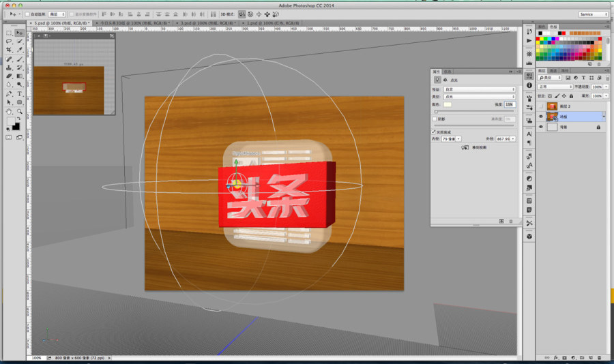This screenshot has height=364, width=614.
Task: Select the Gradient tool
Action: coord(19,76)
